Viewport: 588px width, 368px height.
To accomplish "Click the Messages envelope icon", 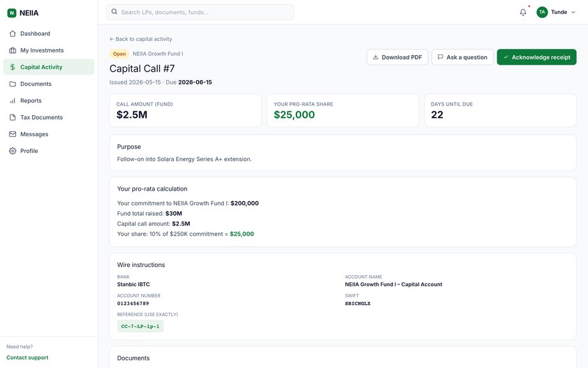I will click(x=12, y=134).
